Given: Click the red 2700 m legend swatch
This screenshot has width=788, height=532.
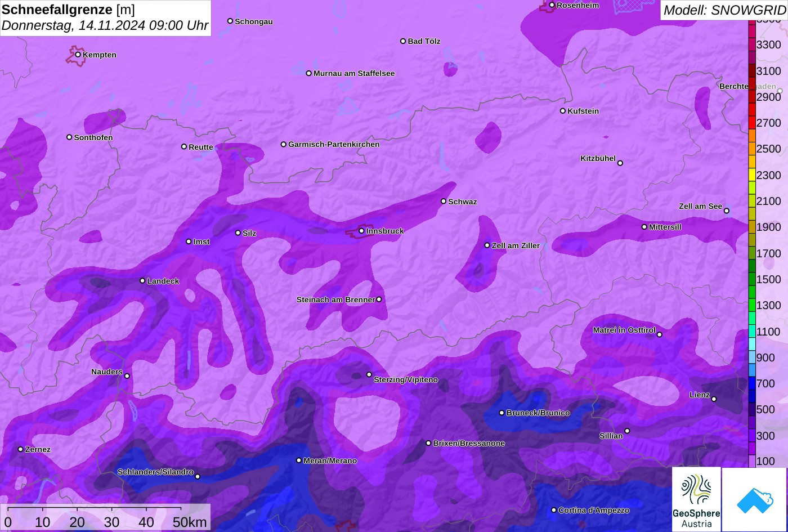Looking at the screenshot, I should (x=752, y=123).
